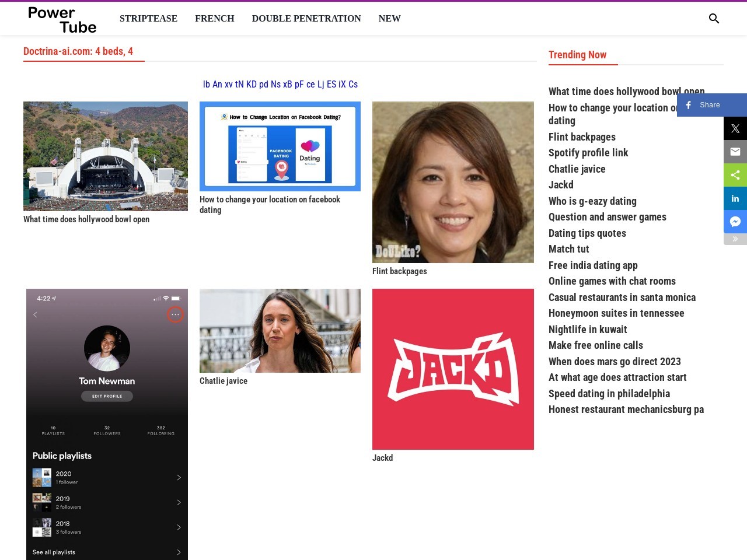747x560 pixels.
Task: Open trending link 'Free india dating app'
Action: [x=593, y=265]
